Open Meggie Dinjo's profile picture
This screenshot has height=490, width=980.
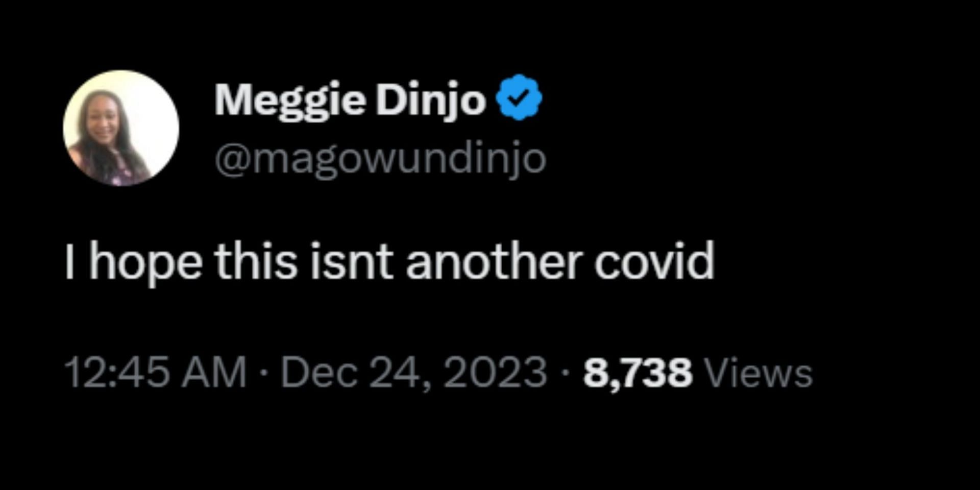click(x=121, y=128)
